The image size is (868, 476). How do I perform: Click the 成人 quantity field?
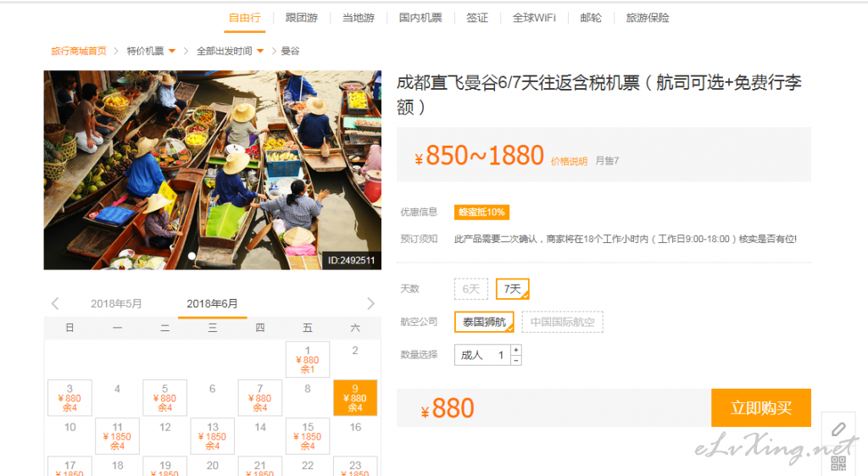482,355
